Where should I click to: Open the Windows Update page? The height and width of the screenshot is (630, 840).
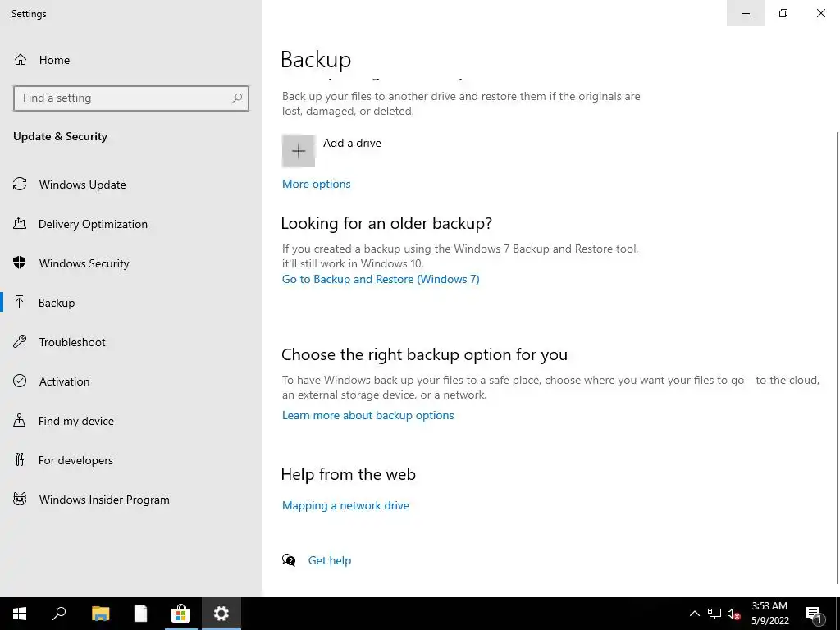coord(83,185)
